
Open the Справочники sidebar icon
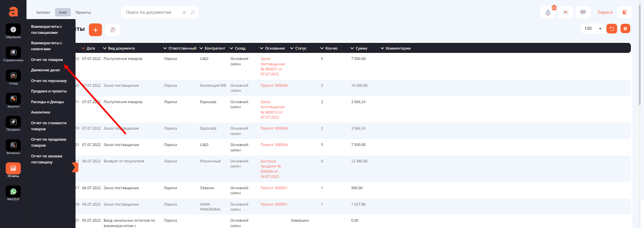pyautogui.click(x=13, y=54)
